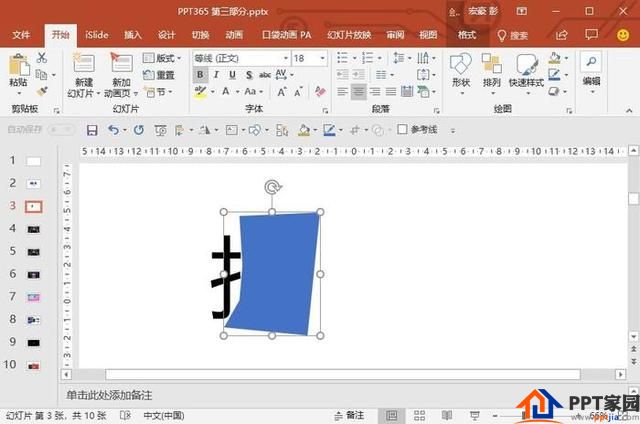Screen dimensions: 640x424
Task: Toggle Underline formatting
Action: pyautogui.click(x=232, y=75)
